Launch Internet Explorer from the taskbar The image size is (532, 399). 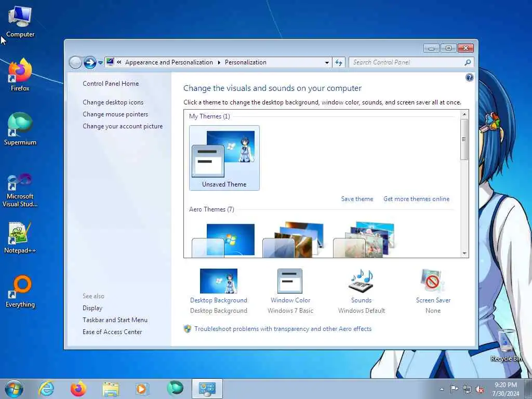(x=46, y=389)
